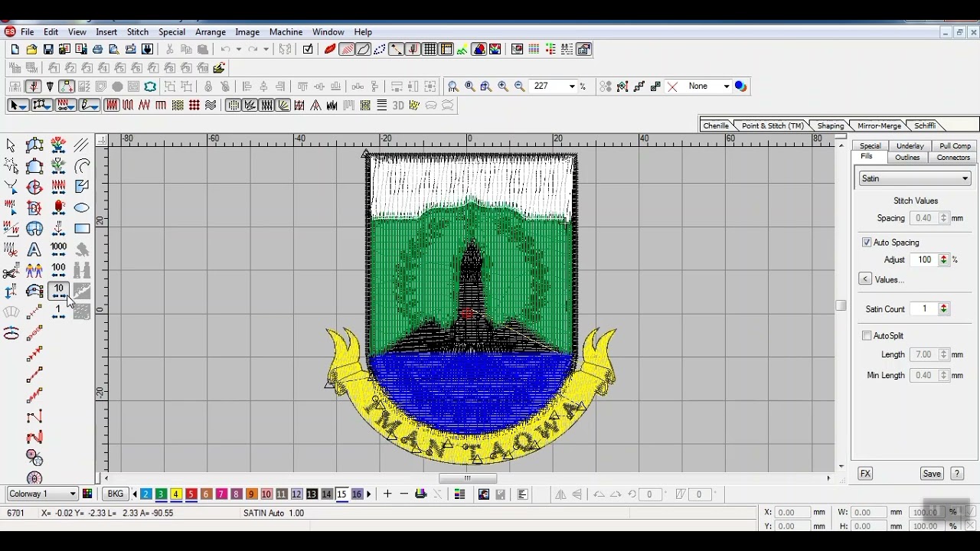Viewport: 980px width, 551px height.
Task: Open the None fabric dropdown
Action: coord(727,86)
